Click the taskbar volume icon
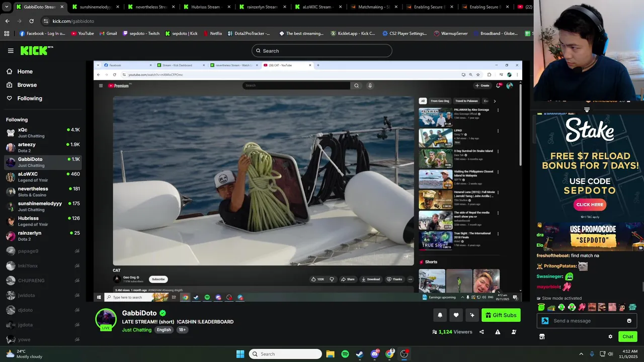644x362 pixels. point(611,354)
